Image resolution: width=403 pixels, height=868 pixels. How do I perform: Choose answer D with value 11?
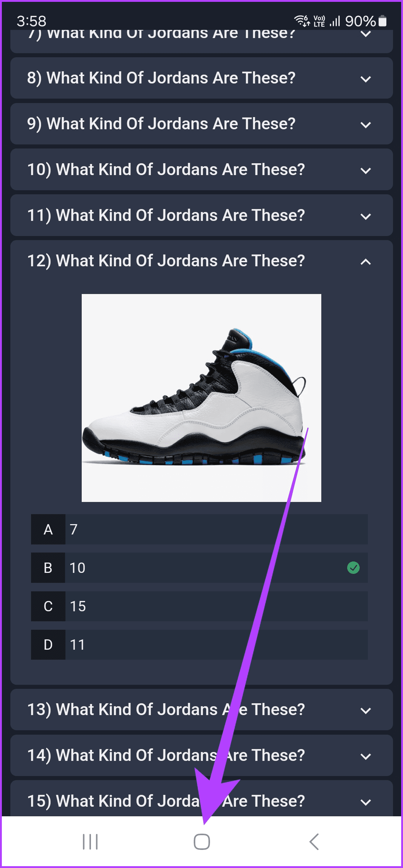(x=199, y=645)
